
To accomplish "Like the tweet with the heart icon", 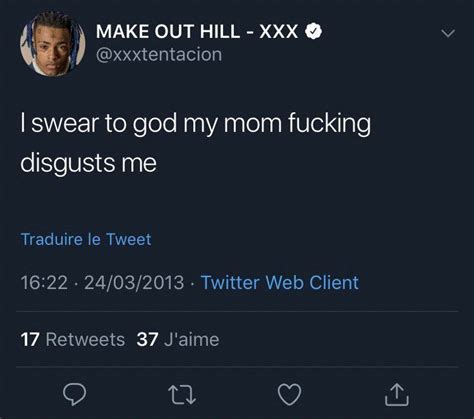I will pyautogui.click(x=289, y=394).
